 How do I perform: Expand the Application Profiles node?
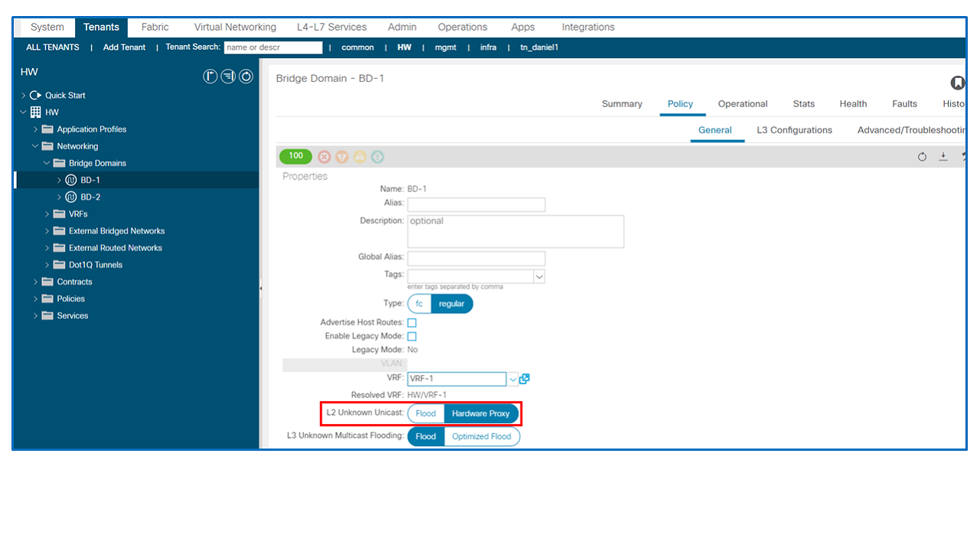35,129
